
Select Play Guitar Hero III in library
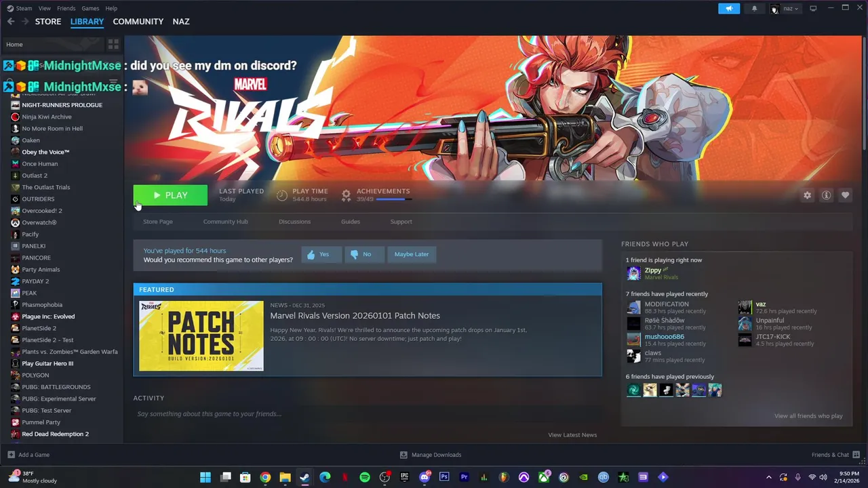47,363
